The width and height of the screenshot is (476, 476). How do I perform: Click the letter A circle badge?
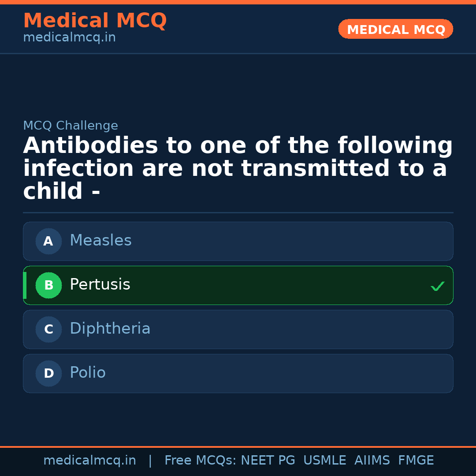(x=48, y=241)
